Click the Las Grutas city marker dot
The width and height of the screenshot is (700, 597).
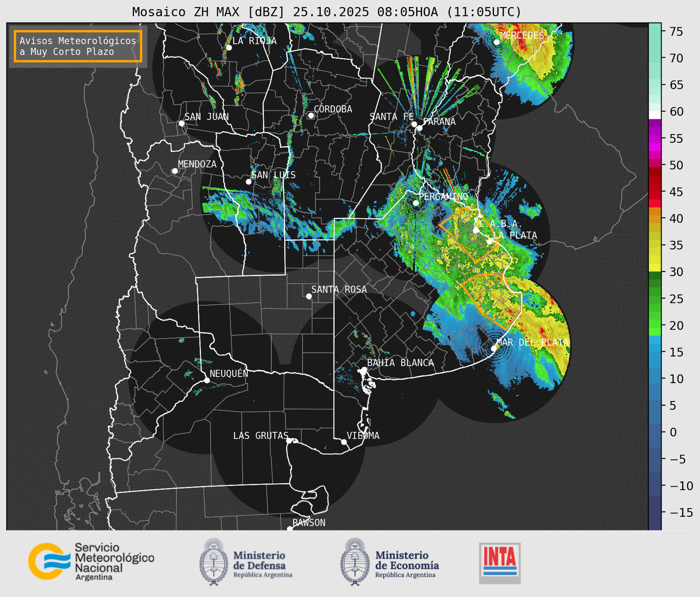point(289,441)
